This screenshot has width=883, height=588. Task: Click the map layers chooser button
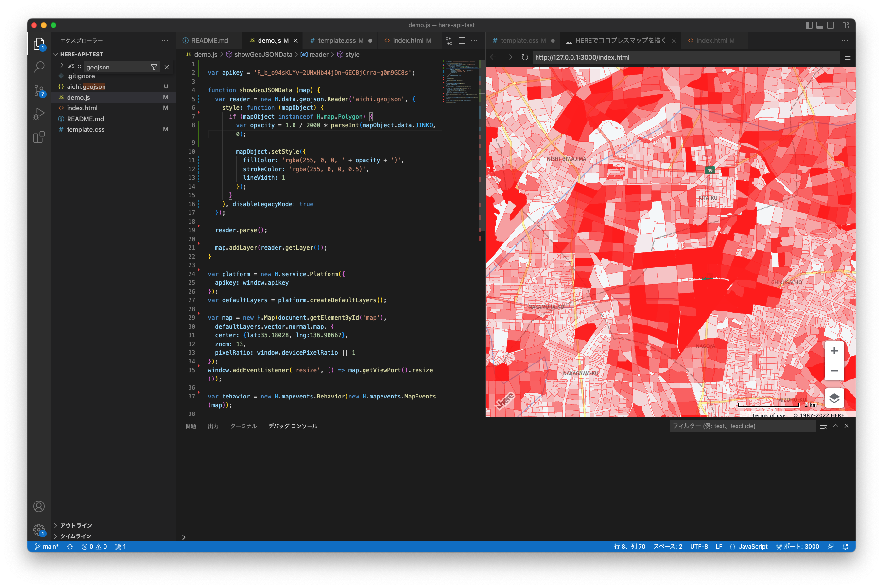tap(834, 398)
